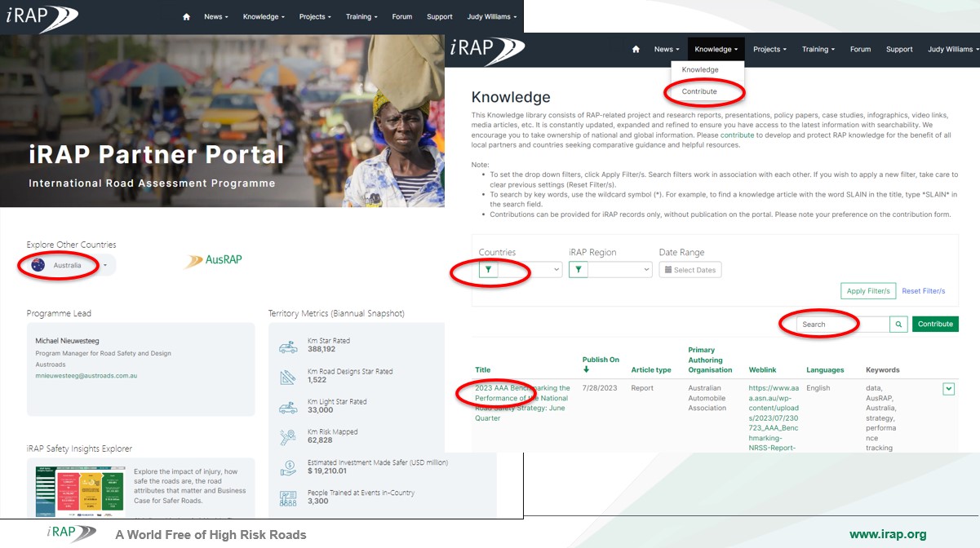The image size is (980, 548).
Task: Click the green search magnifier button
Action: pos(898,324)
